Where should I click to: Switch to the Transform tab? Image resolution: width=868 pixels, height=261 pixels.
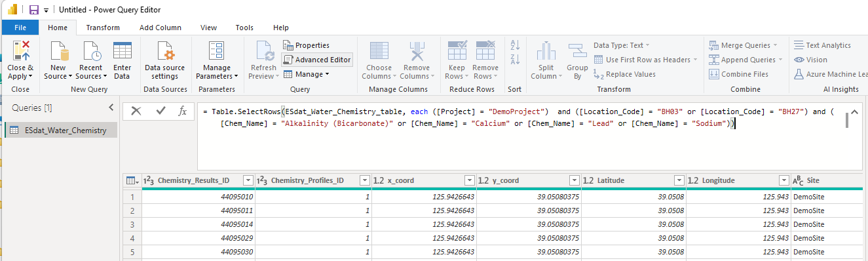[x=103, y=28]
